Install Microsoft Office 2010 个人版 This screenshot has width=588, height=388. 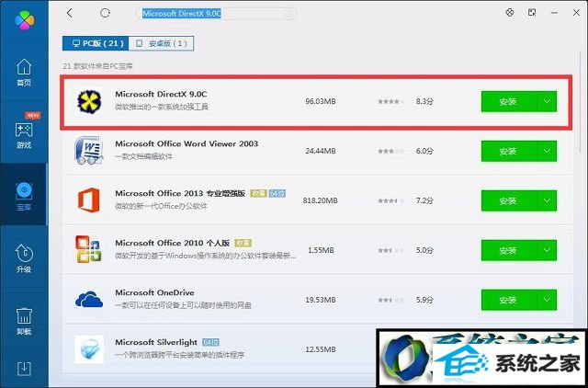tap(509, 250)
